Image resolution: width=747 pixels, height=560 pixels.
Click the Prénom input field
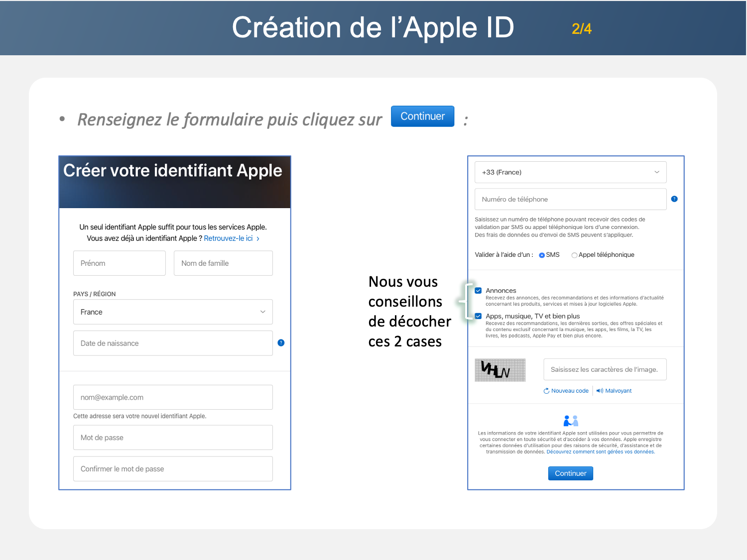pos(120,263)
